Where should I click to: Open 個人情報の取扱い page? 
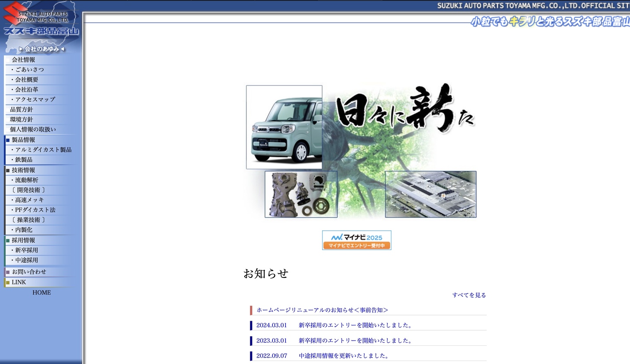click(x=33, y=129)
